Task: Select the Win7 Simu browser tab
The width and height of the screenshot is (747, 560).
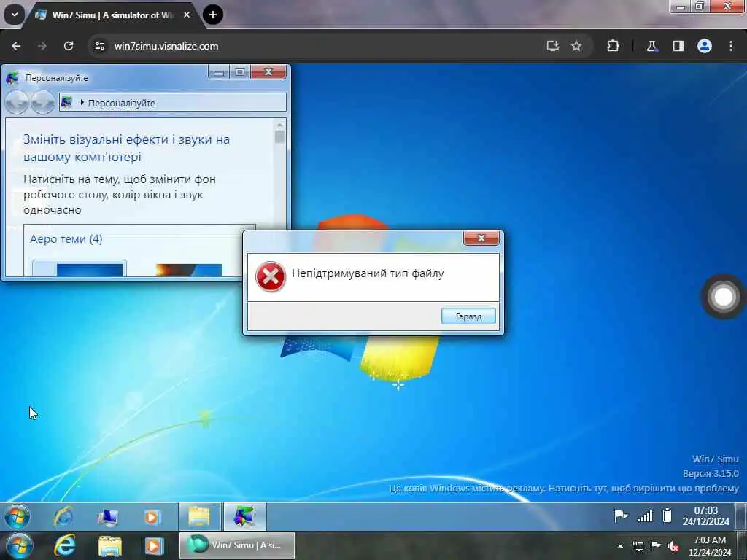Action: pyautogui.click(x=112, y=15)
